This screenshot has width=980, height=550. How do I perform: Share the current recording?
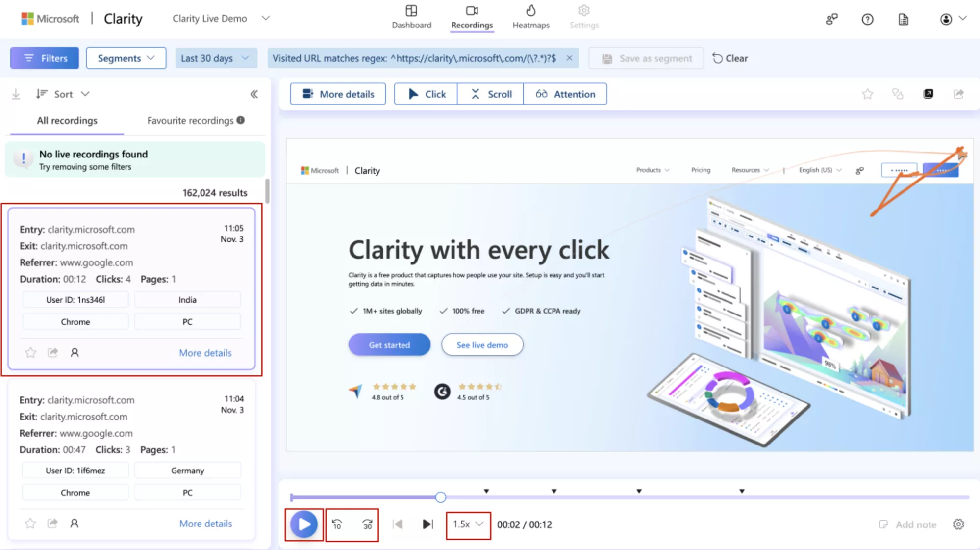958,94
